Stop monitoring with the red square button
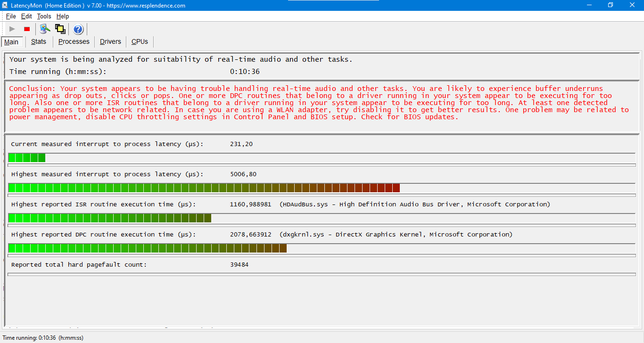This screenshot has height=343, width=644. click(x=27, y=29)
